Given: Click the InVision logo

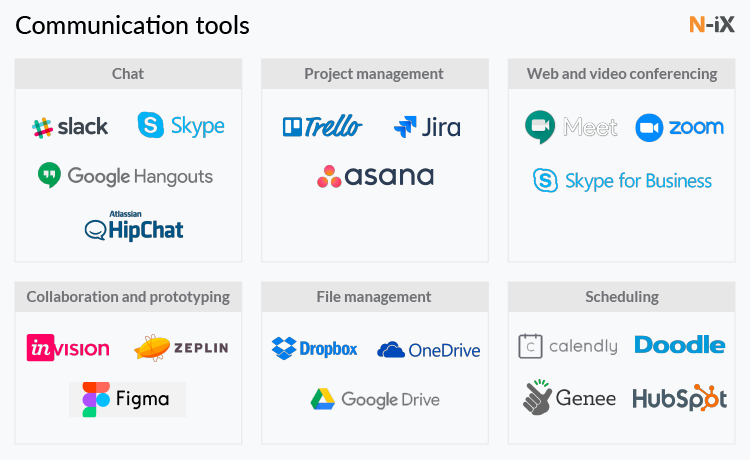Looking at the screenshot, I should click(x=68, y=348).
